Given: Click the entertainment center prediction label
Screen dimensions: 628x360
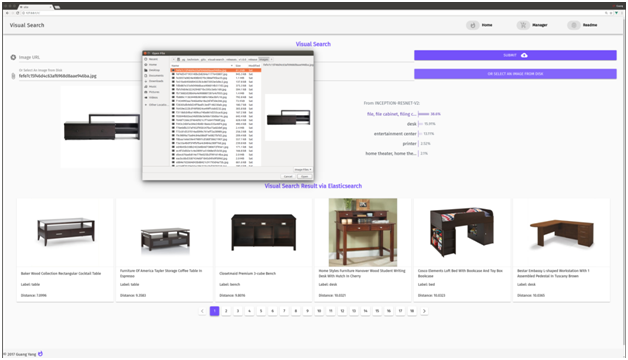Looking at the screenshot, I should tap(395, 134).
